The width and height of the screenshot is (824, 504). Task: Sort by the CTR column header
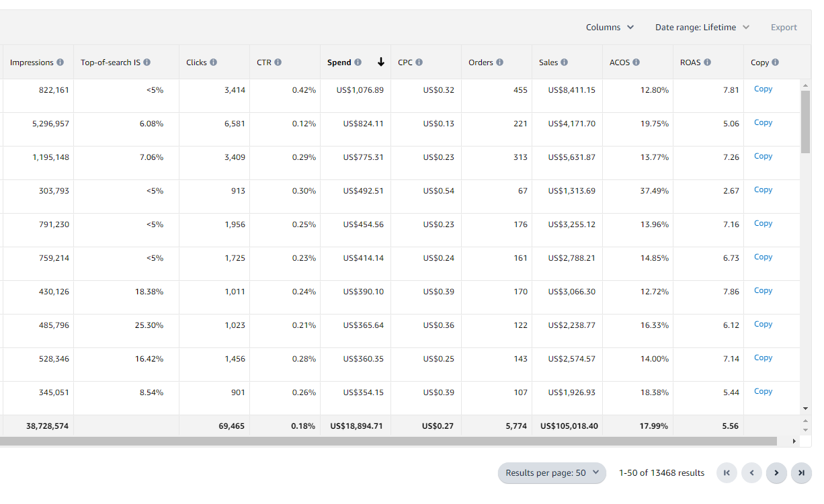263,62
